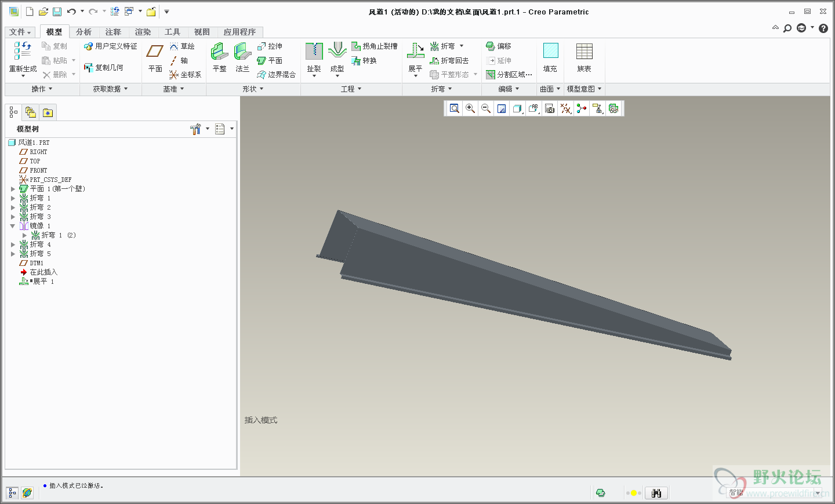Select 展平 1 in model tree
Image resolution: width=835 pixels, height=504 pixels.
[37, 282]
